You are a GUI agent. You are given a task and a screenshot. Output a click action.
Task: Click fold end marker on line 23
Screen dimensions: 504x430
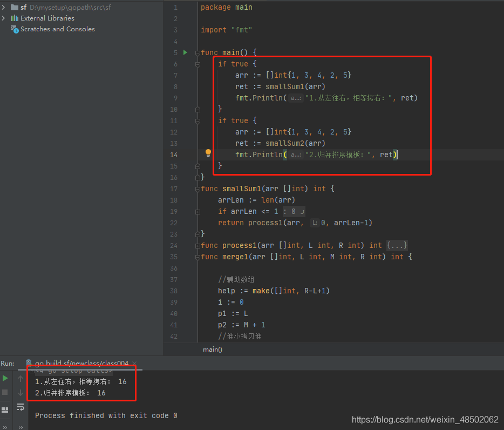(197, 234)
